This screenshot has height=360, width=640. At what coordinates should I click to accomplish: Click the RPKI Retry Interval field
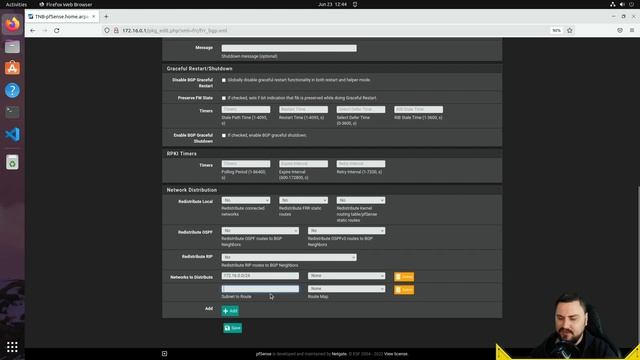[361, 164]
